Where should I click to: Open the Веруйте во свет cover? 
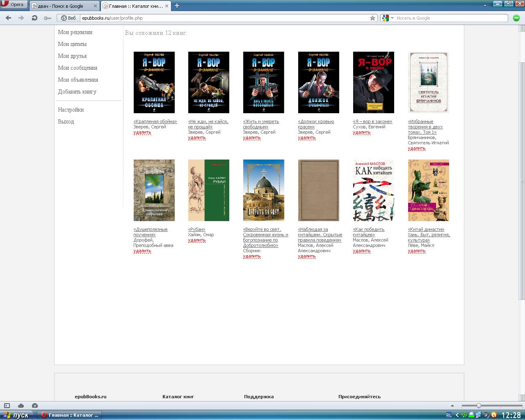coord(264,190)
